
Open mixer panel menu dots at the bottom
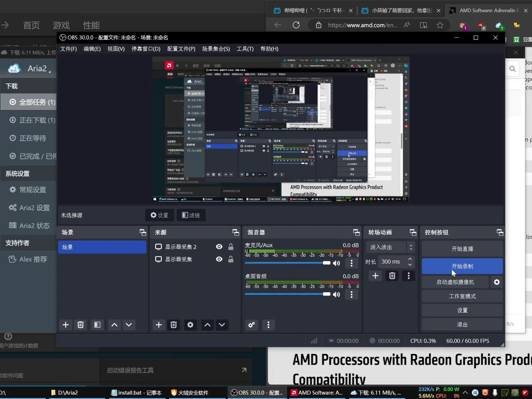click(x=269, y=325)
